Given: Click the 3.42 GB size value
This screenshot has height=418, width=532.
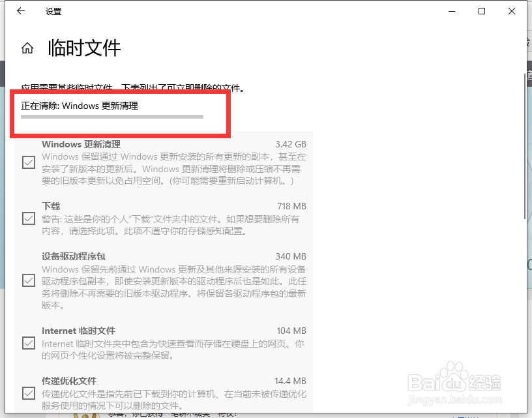Looking at the screenshot, I should 291,144.
